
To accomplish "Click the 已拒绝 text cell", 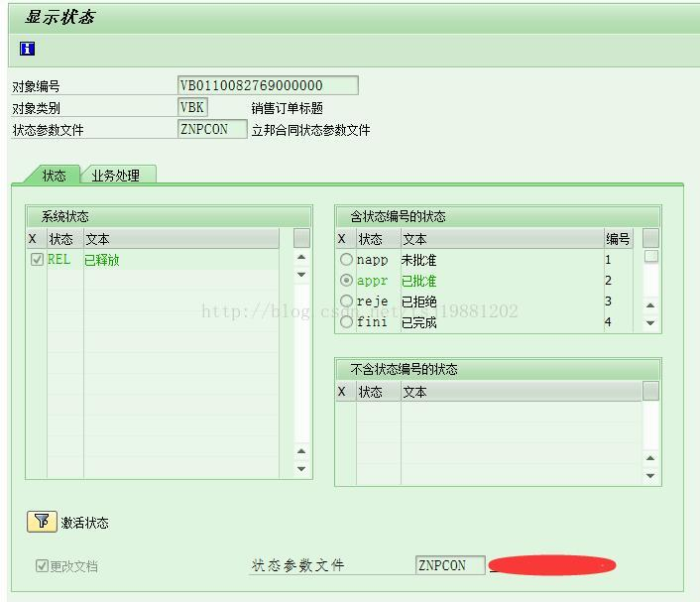I will click(x=418, y=301).
